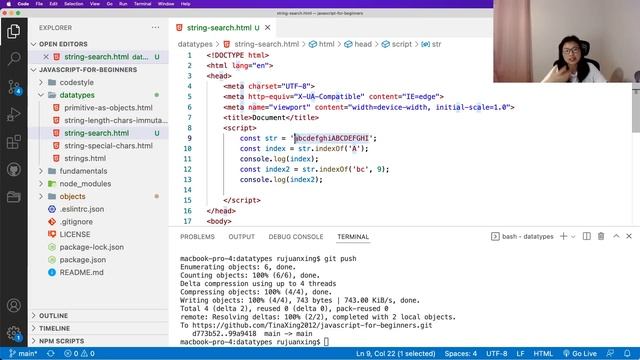
Task: Open the Source Control view
Action: click(x=13, y=87)
